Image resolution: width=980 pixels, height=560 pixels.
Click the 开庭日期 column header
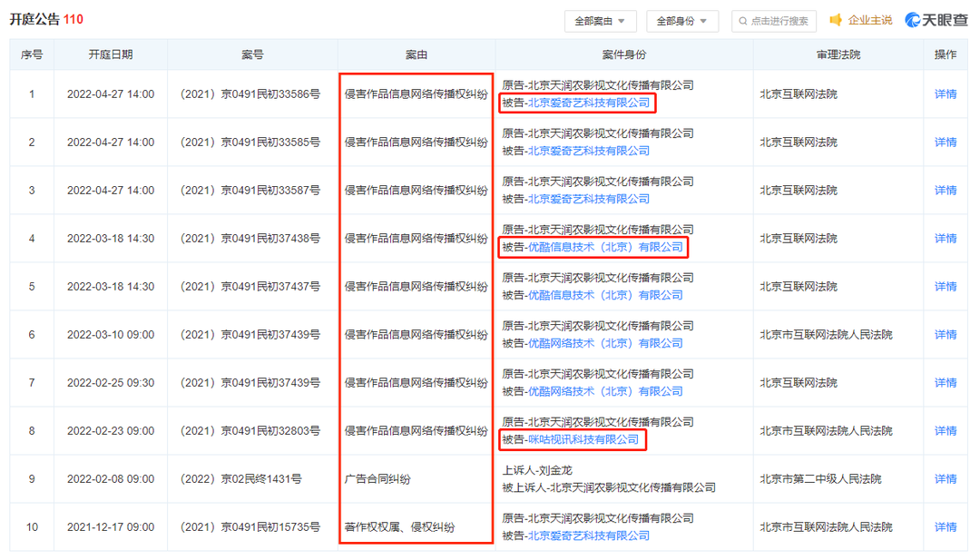111,54
